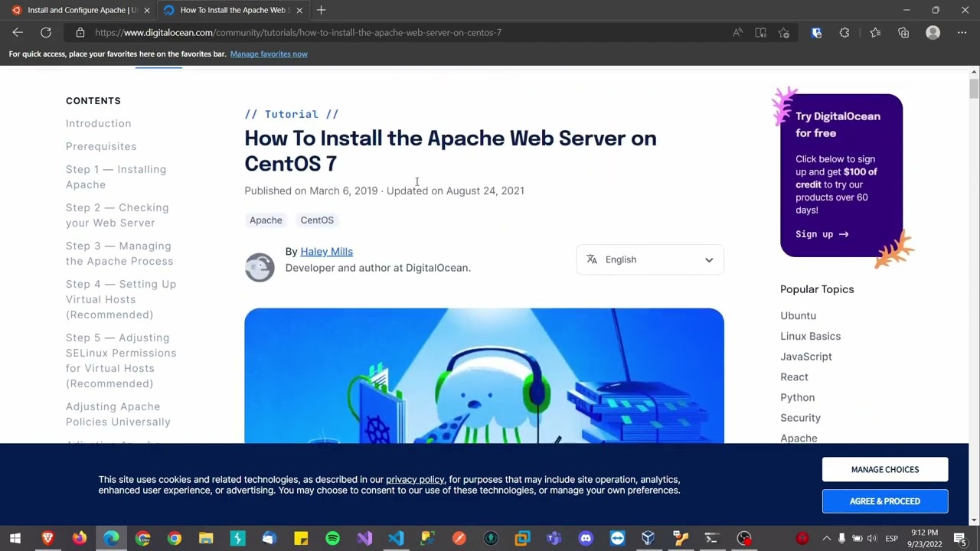Open Security popular topic

800,418
